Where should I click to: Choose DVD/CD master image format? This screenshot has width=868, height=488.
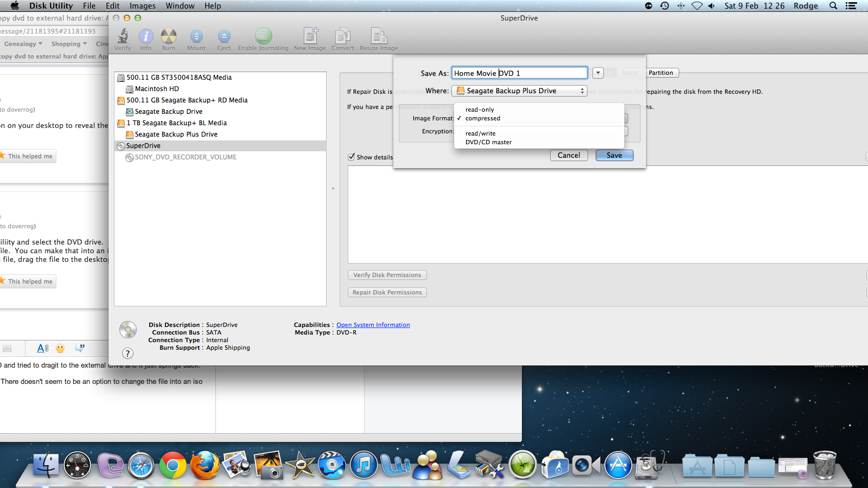[488, 142]
